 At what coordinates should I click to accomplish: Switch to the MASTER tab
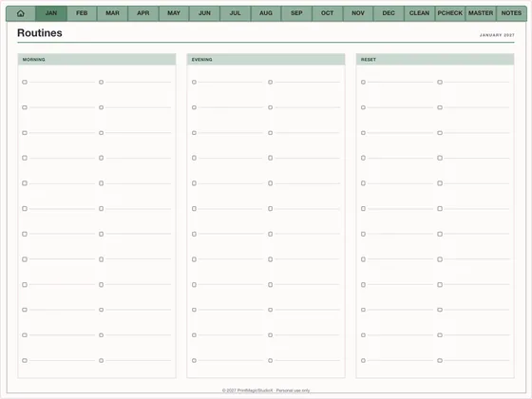[x=481, y=13]
